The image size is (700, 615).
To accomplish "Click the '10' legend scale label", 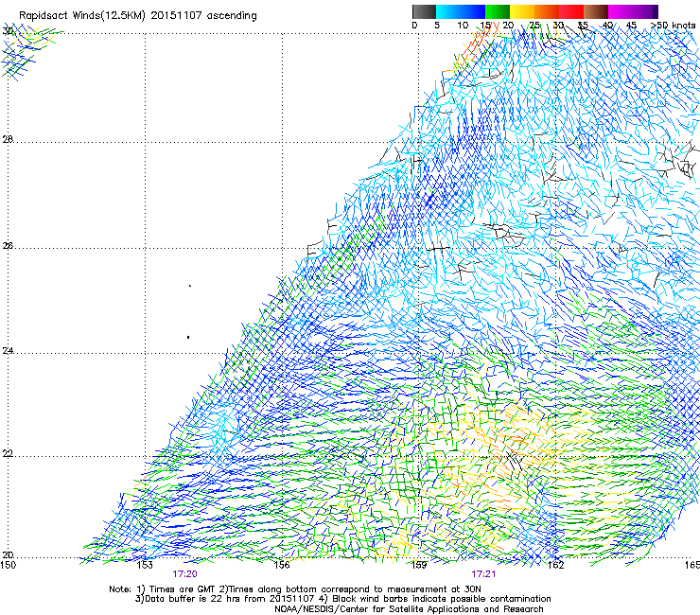I will tap(463, 26).
